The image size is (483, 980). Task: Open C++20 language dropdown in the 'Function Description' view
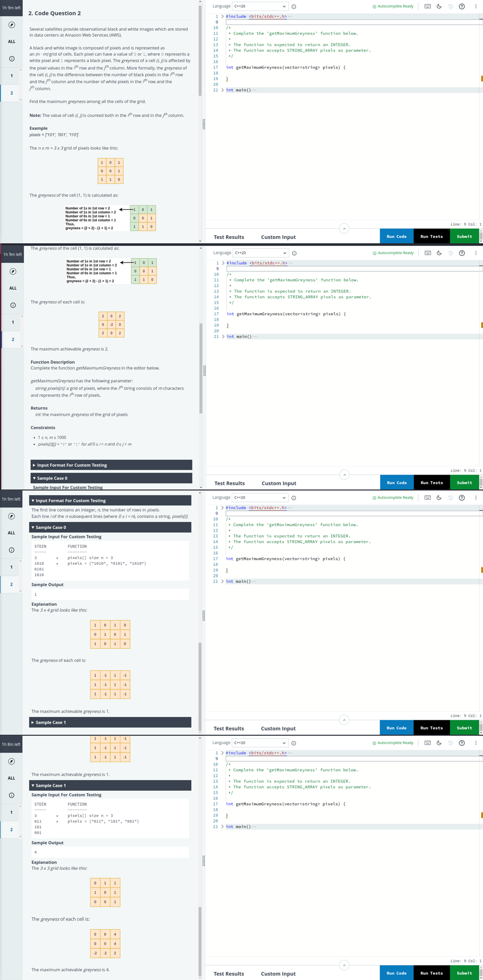point(261,253)
